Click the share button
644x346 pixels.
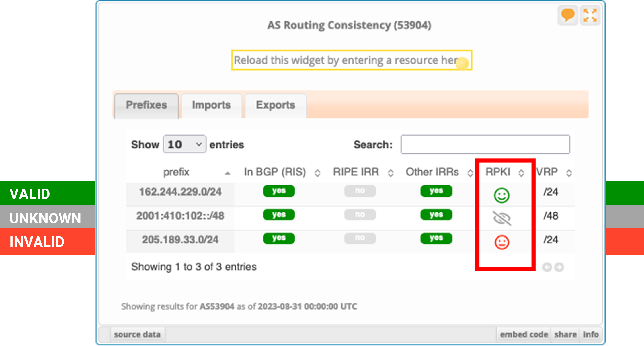(565, 334)
